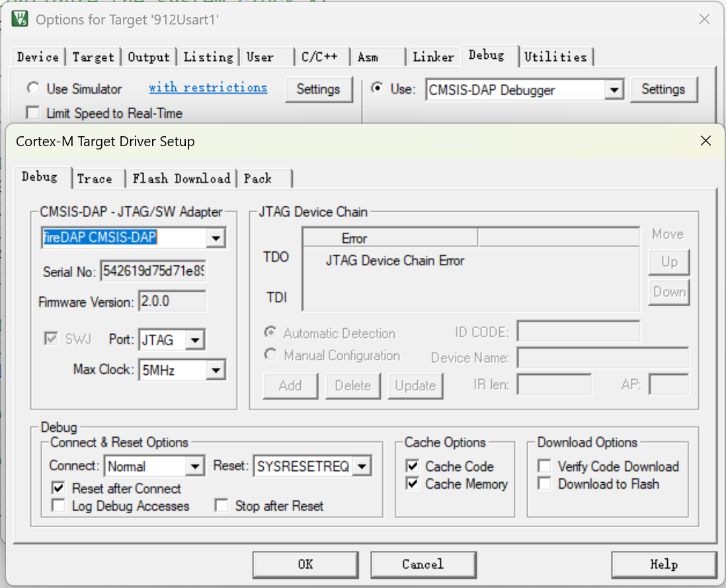
Task: Click the OK button
Action: click(x=305, y=564)
